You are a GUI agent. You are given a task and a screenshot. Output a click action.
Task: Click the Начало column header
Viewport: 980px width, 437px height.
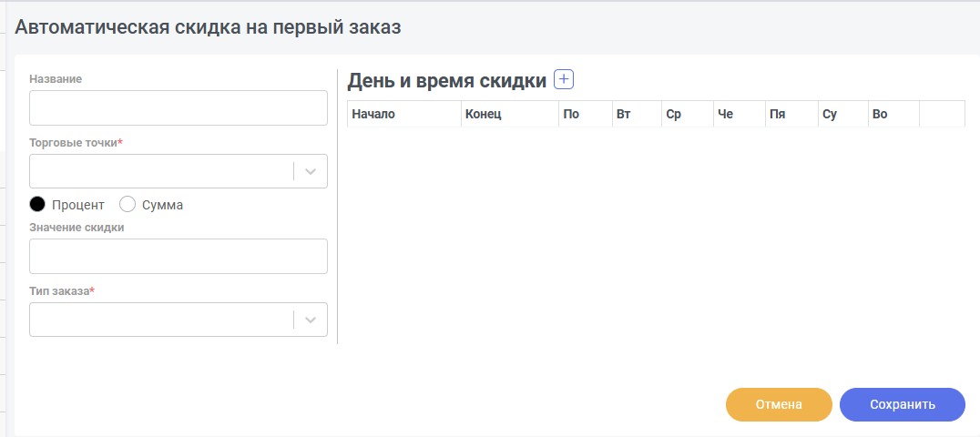[x=404, y=115]
